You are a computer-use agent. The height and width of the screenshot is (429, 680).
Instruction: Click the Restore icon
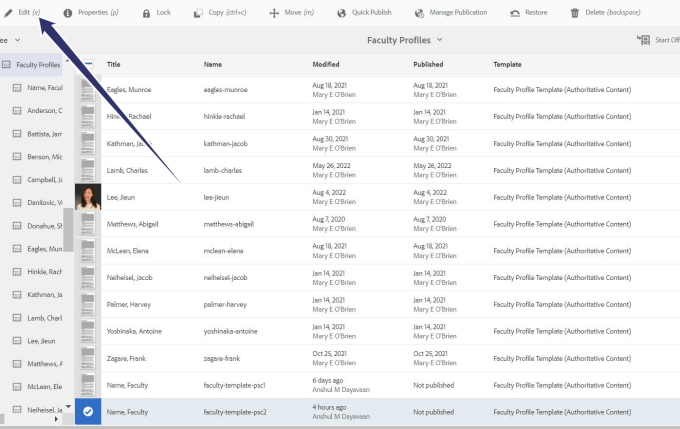click(514, 13)
